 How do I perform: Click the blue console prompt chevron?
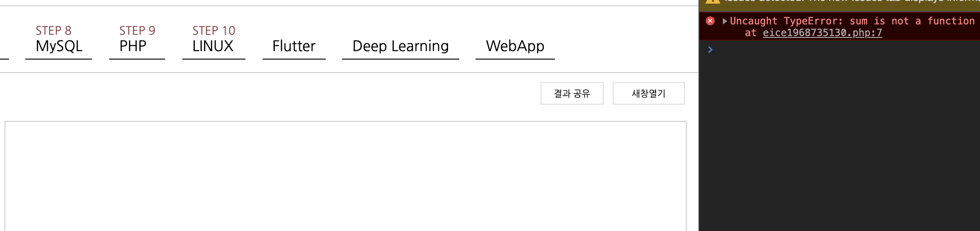click(710, 50)
